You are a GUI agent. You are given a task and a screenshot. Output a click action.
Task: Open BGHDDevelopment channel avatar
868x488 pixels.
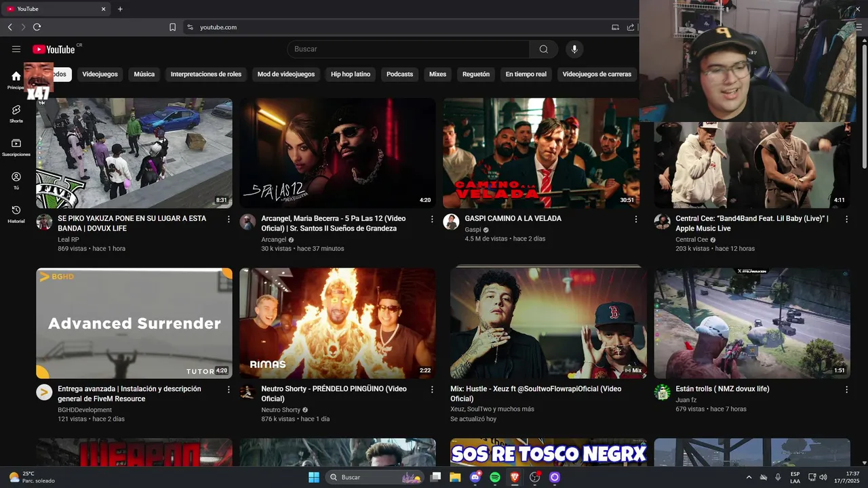44,392
